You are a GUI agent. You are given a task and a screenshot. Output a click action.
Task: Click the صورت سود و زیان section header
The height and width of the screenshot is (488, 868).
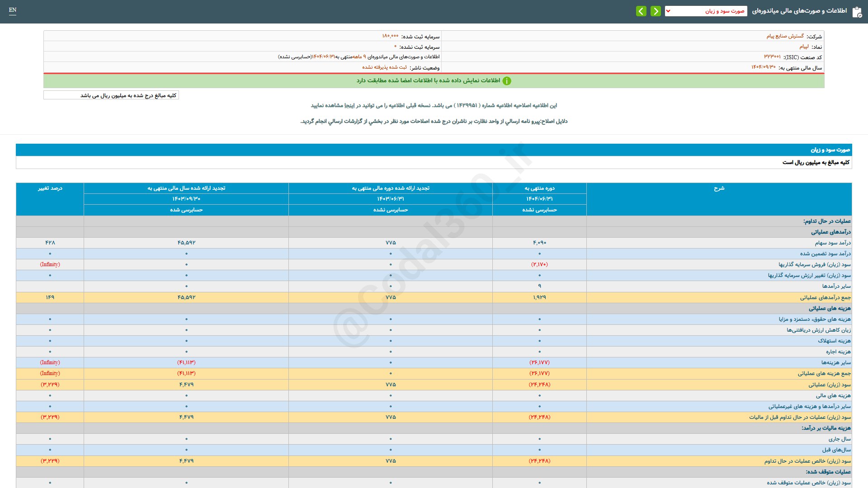[830, 150]
